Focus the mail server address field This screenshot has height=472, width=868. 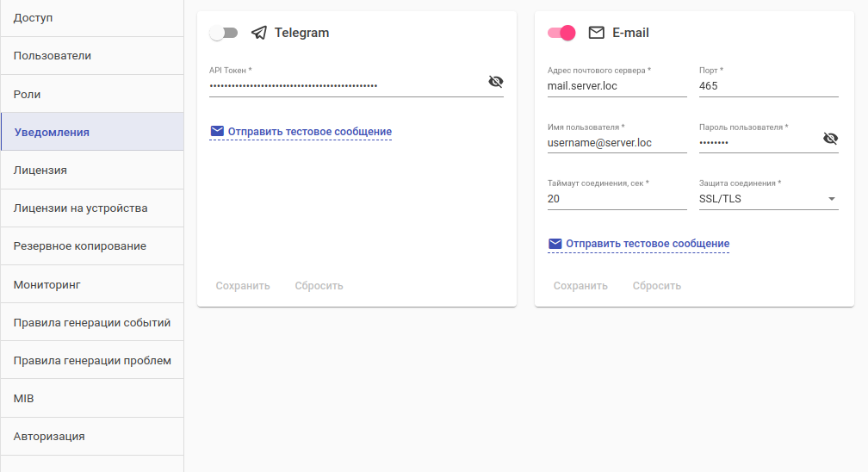pos(617,86)
